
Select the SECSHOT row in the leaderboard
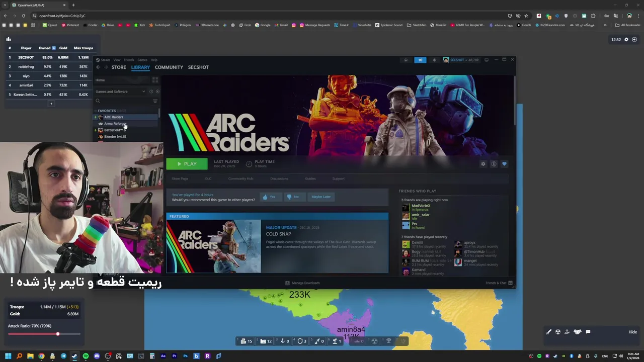[x=48, y=57]
